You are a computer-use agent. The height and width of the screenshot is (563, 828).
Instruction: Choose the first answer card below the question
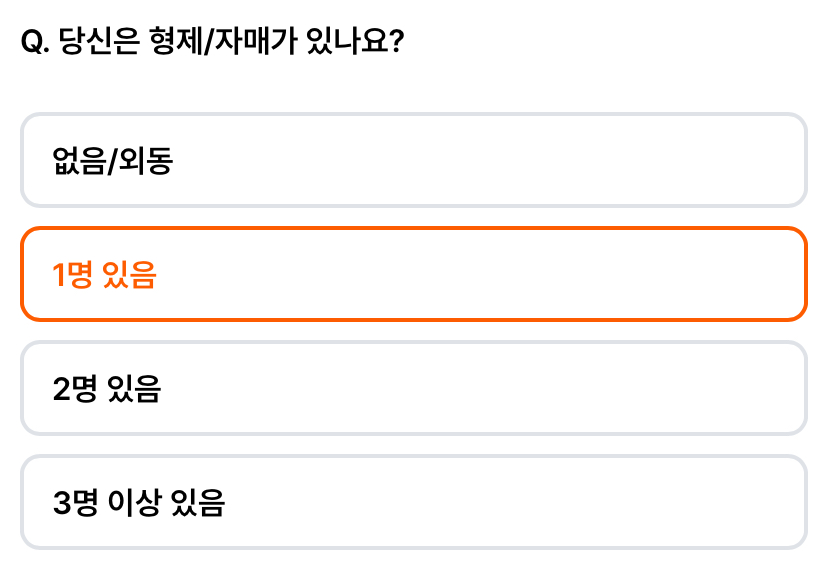click(413, 160)
